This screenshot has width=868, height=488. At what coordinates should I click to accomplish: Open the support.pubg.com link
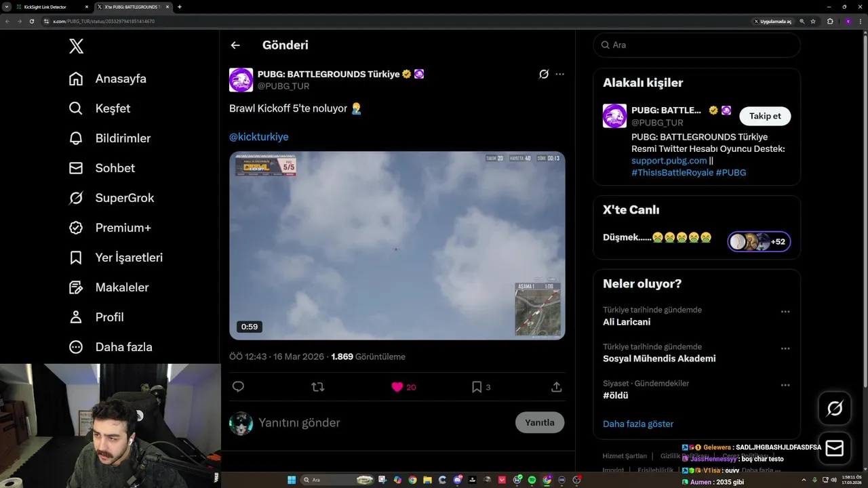pyautogui.click(x=669, y=161)
